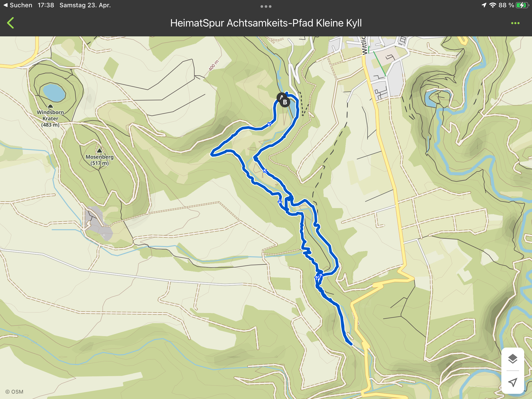Open the green three-dot options menu
This screenshot has width=532, height=399.
coord(515,23)
